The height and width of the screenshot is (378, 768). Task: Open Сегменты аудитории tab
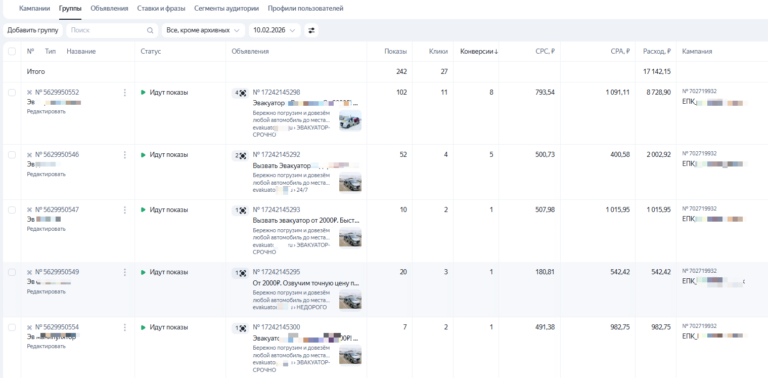(x=226, y=8)
